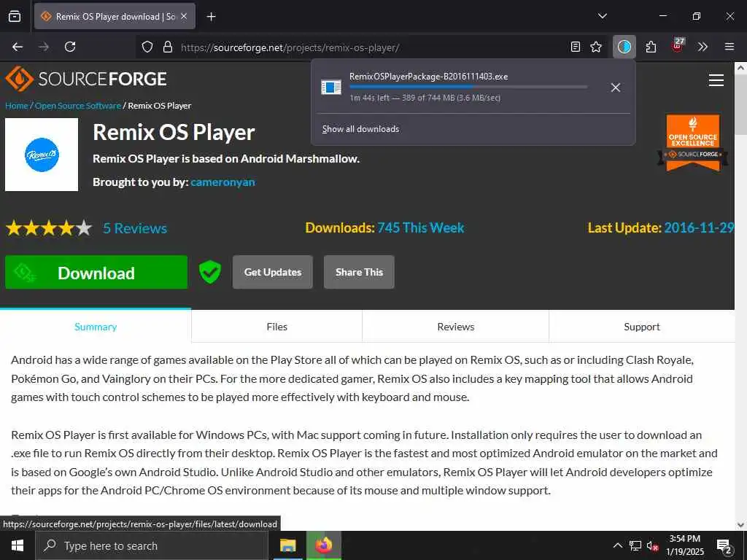This screenshot has height=560, width=747.
Task: Click the scrollbar down arrow
Action: click(741, 525)
